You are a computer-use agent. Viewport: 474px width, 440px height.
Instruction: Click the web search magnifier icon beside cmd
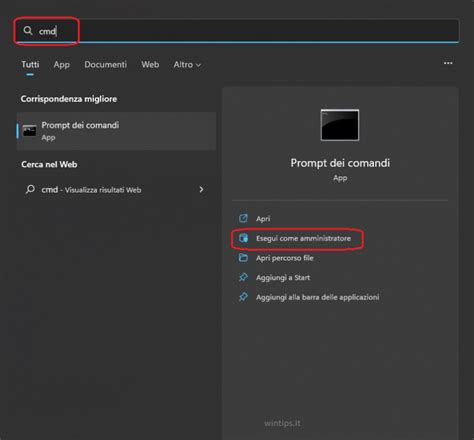point(30,189)
